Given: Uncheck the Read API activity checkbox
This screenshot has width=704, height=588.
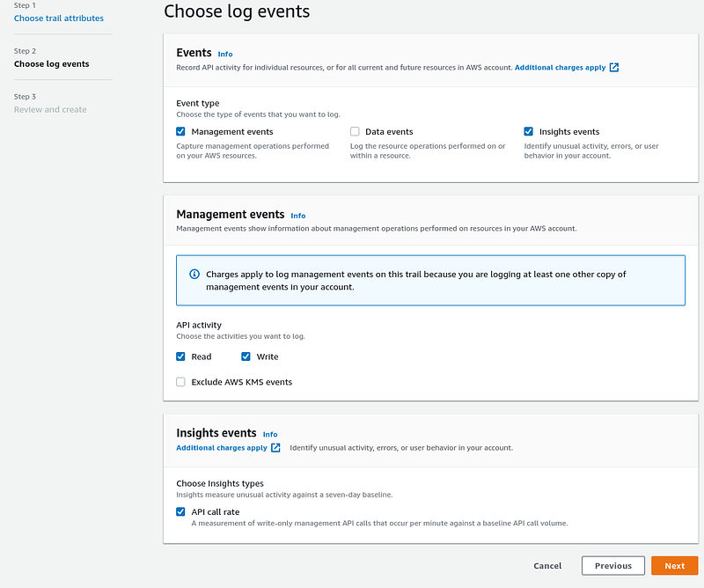Looking at the screenshot, I should coord(180,356).
